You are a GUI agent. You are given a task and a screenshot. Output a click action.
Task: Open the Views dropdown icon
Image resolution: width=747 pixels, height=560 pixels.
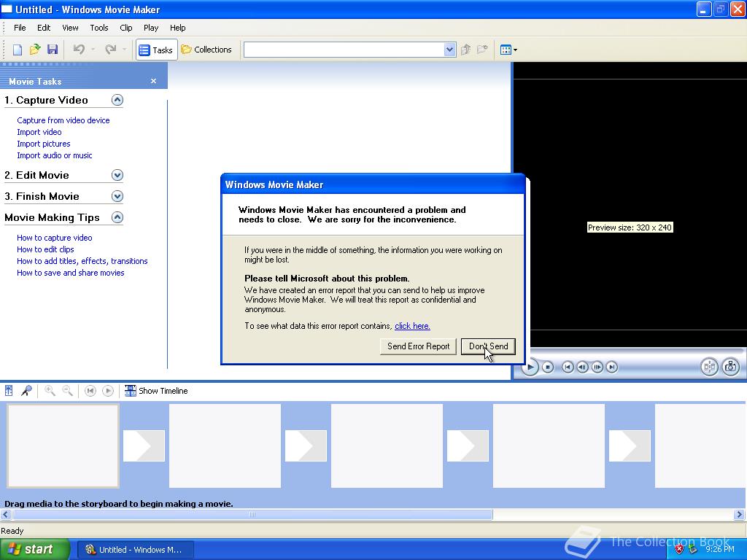click(x=508, y=50)
